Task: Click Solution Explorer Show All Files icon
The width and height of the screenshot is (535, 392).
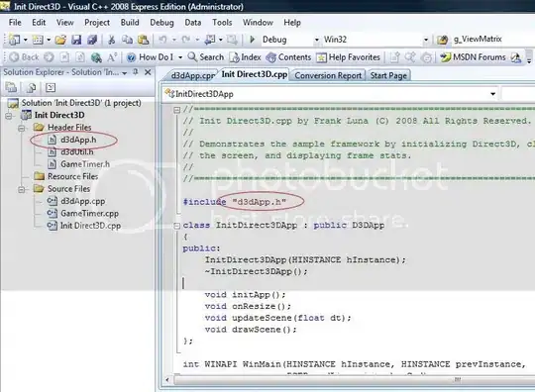Action: tap(31, 88)
